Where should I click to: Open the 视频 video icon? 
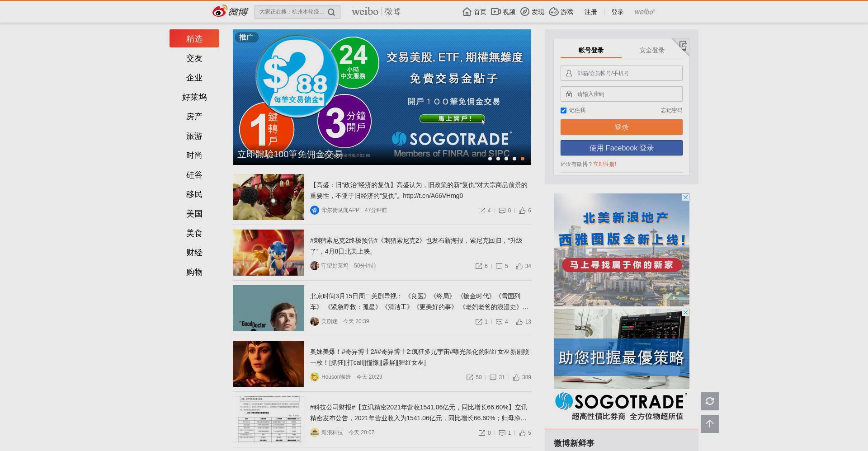(x=496, y=12)
